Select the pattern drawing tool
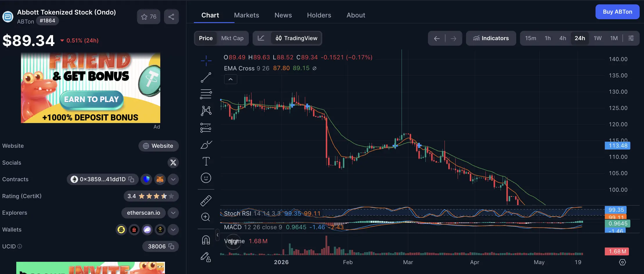The width and height of the screenshot is (644, 274). point(206,111)
